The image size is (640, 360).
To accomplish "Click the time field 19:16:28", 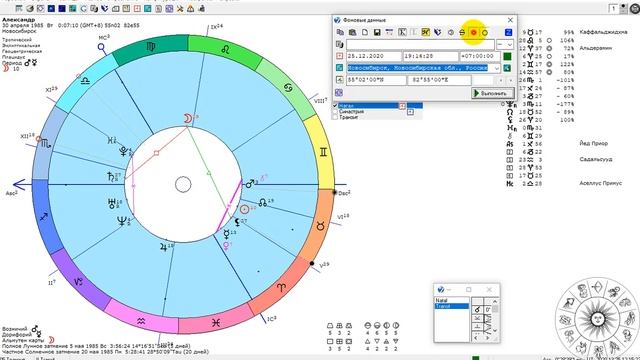I will tap(431, 56).
